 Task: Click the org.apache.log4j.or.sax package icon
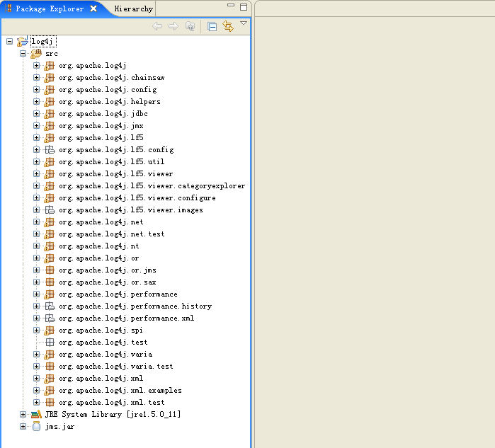pos(50,282)
